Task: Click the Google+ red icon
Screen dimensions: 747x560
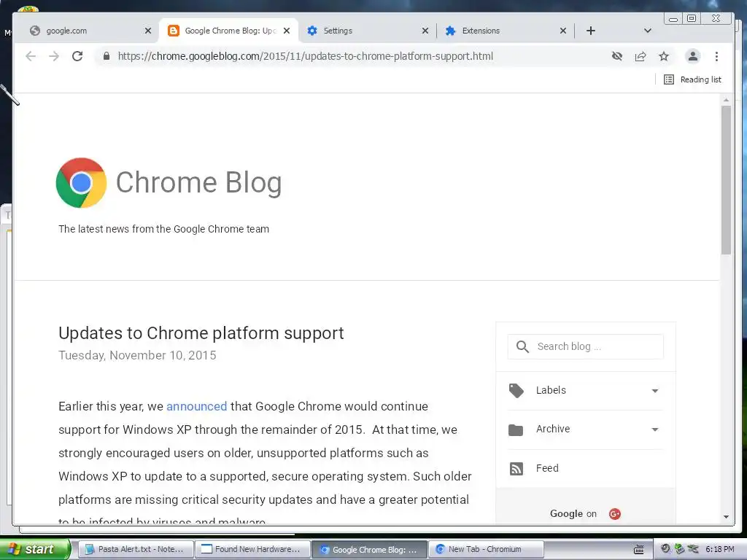Action: pos(614,514)
